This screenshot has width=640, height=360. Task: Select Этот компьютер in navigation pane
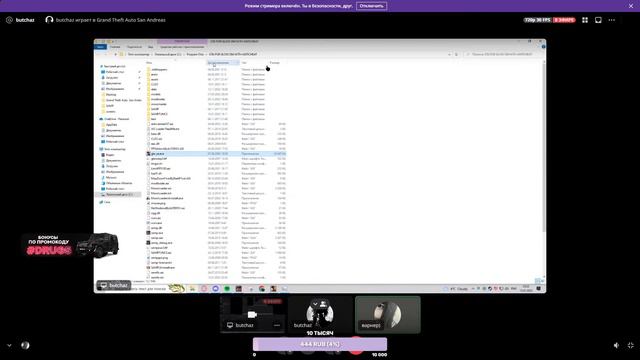point(113,149)
